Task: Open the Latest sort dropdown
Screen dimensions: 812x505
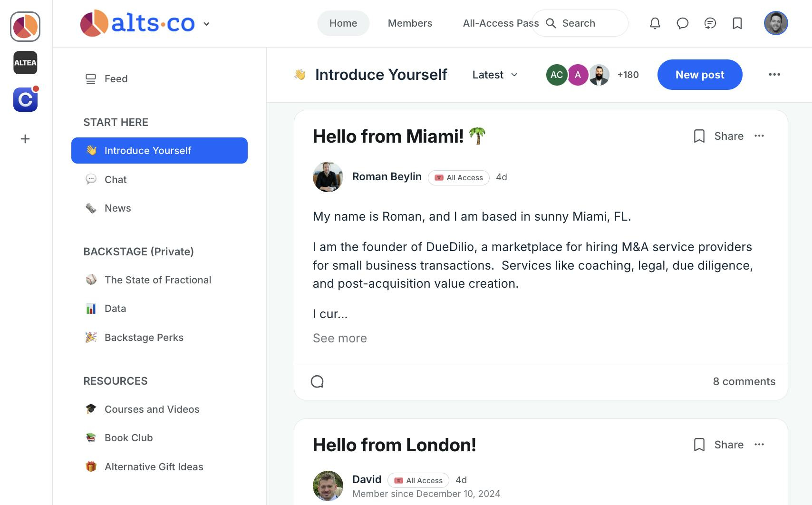Action: pos(494,75)
